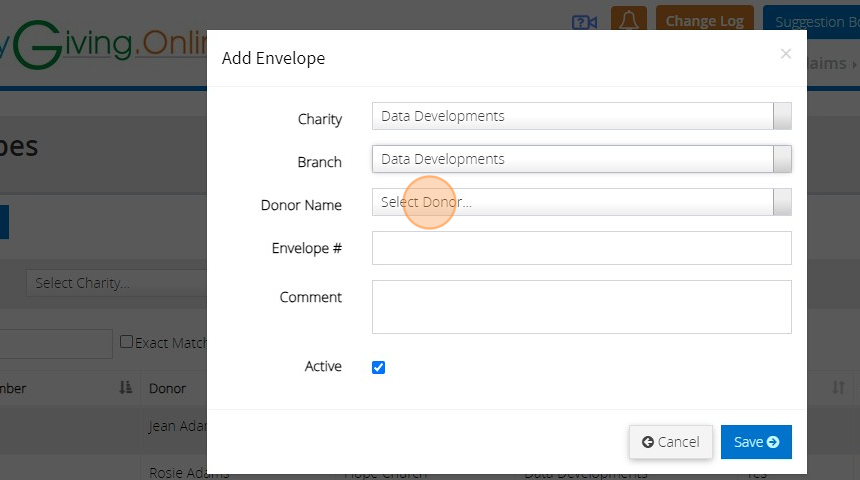Click the Envelope # input field
Viewport: 860px width, 480px height.
581,248
